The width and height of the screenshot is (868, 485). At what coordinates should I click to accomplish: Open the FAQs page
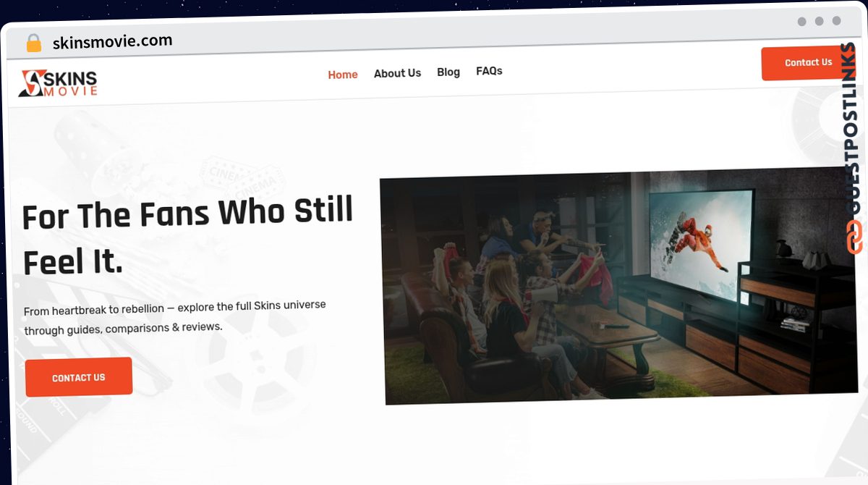489,71
